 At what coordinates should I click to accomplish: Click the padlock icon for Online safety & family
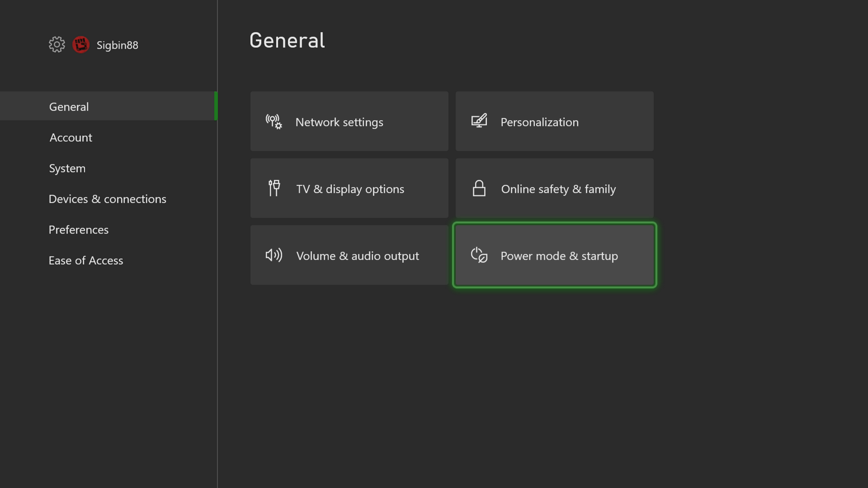click(479, 188)
